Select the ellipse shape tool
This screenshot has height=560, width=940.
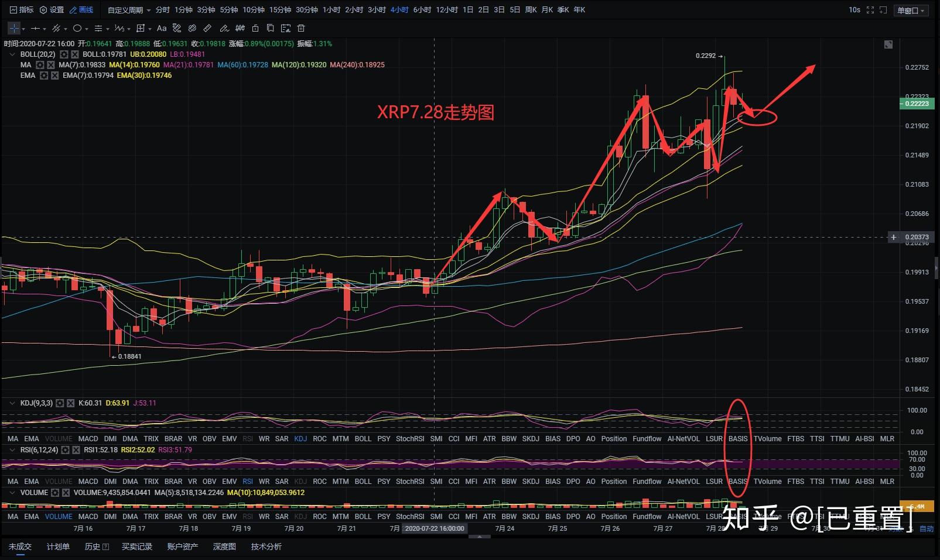(x=77, y=28)
